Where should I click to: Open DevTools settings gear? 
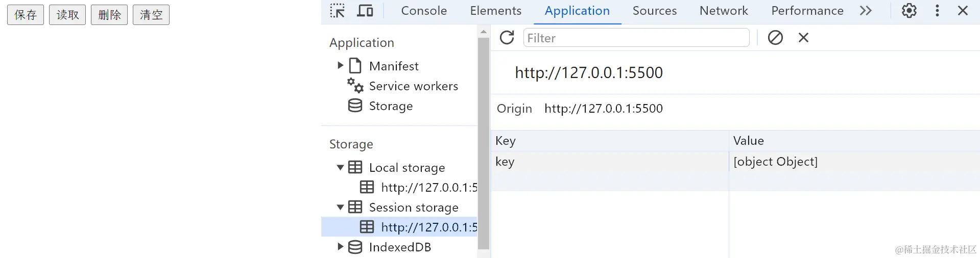point(909,11)
